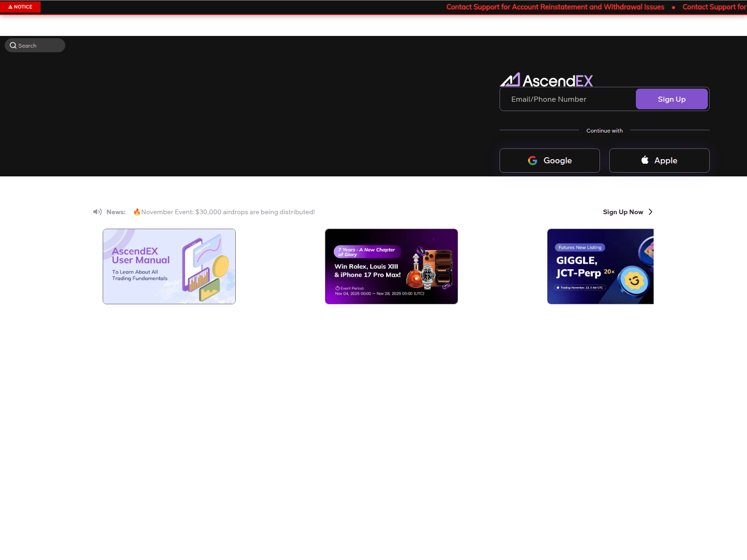Open the Contact Support for Account Reinstatement notice

click(x=555, y=7)
